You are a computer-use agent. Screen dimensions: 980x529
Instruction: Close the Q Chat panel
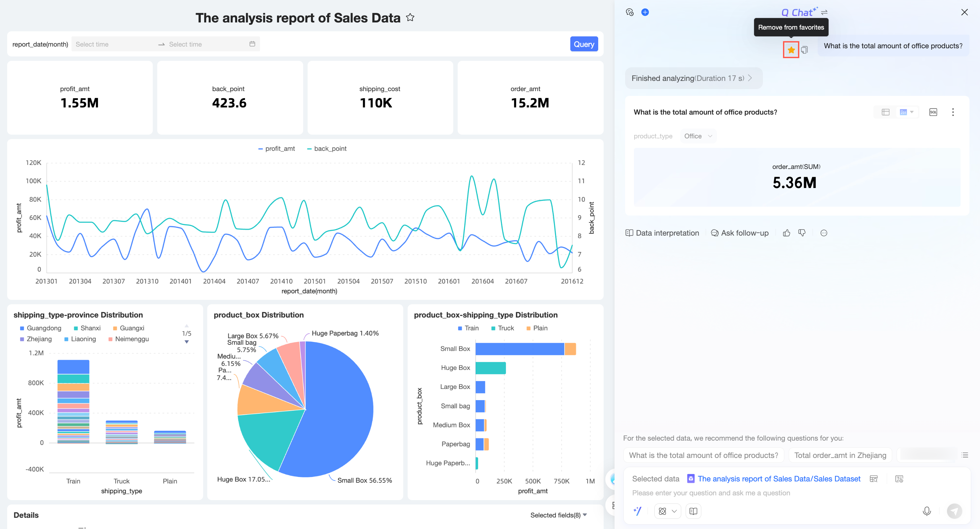pos(964,12)
